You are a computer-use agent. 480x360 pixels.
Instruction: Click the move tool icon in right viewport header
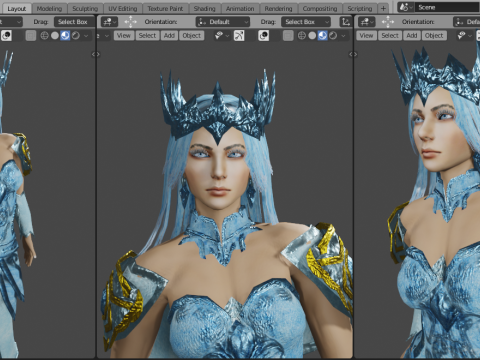(x=388, y=22)
